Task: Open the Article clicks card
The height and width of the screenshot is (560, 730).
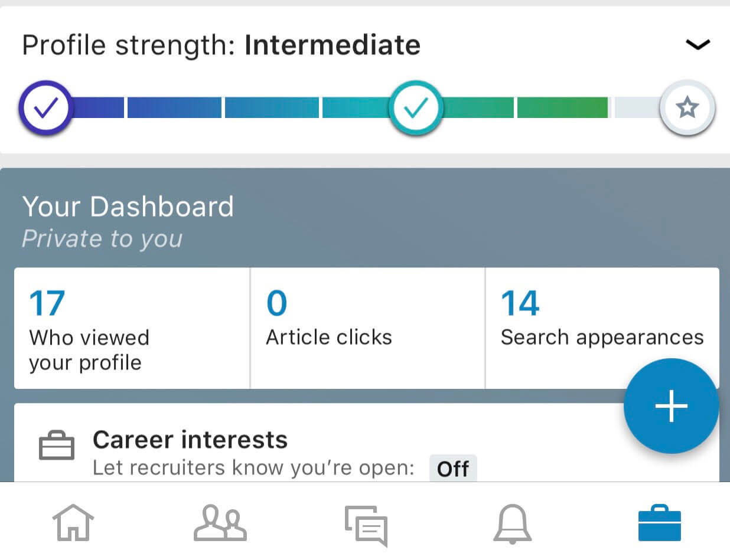Action: (367, 328)
